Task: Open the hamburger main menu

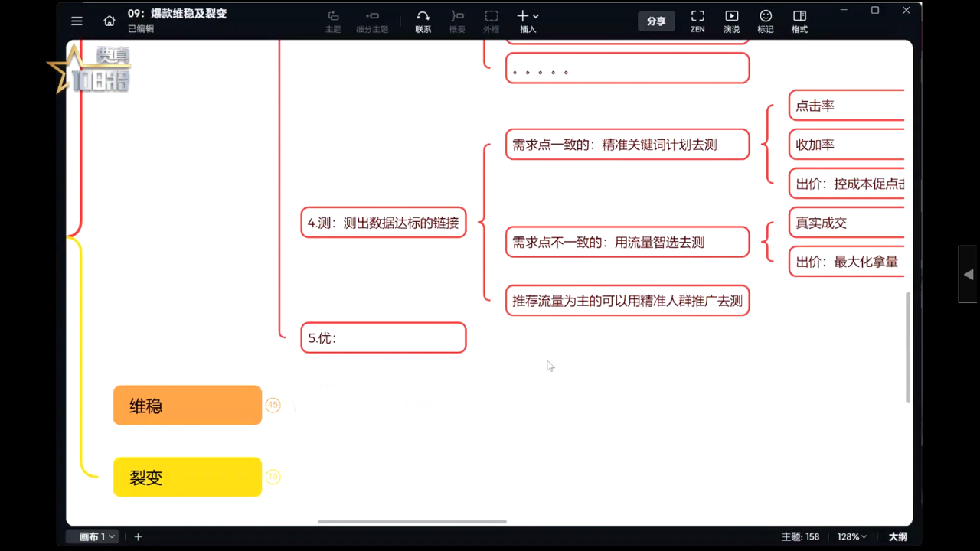Action: coord(77,21)
